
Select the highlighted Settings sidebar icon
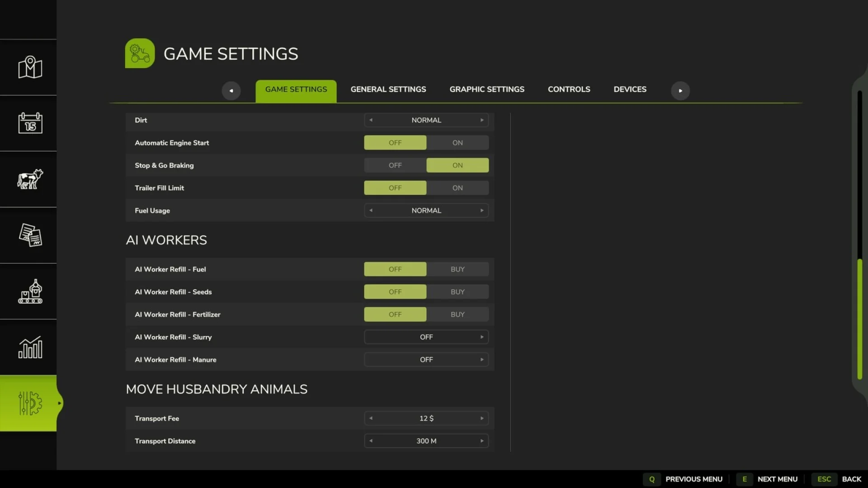tap(28, 404)
